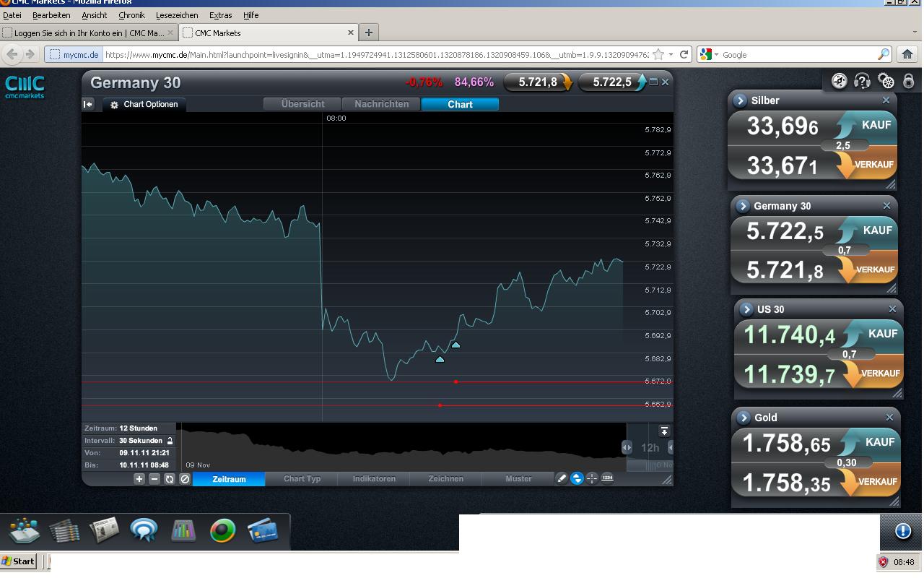
Task: Expand the US 30 tile arrow
Action: tap(746, 309)
